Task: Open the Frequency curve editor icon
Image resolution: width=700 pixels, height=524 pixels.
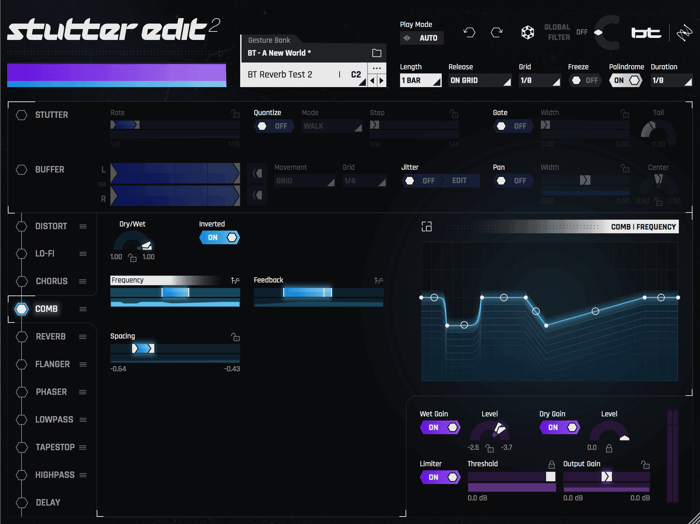Action: click(235, 280)
